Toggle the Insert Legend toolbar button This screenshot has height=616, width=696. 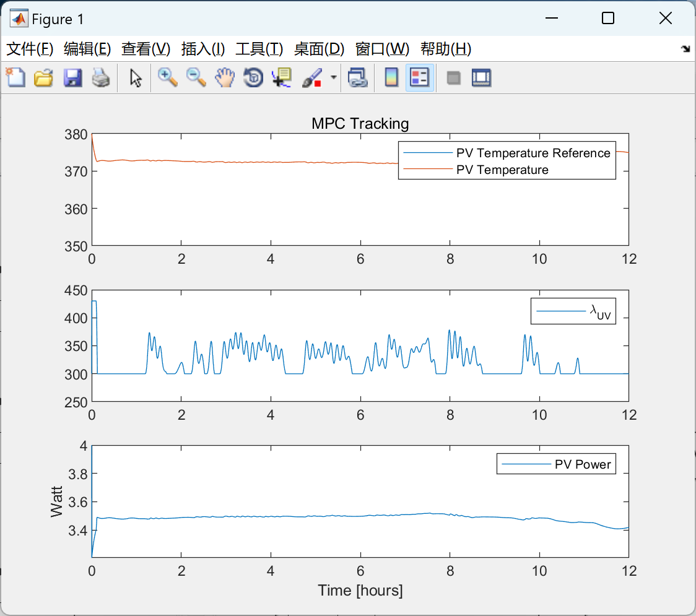[419, 77]
